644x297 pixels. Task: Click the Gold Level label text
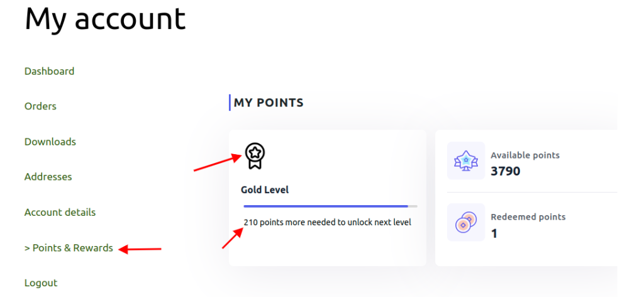coord(265,190)
